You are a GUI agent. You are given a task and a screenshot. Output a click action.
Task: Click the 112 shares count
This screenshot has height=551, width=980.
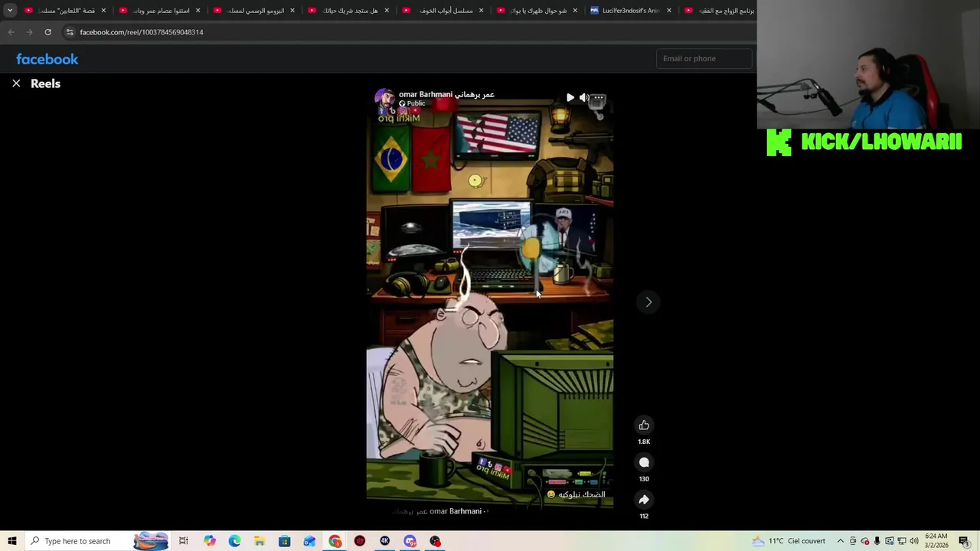644,516
